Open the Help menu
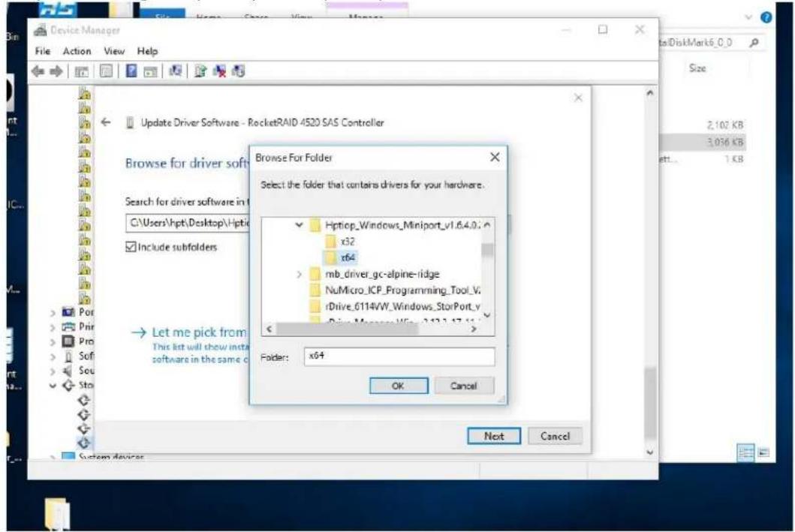This screenshot has width=795, height=532. [148, 51]
